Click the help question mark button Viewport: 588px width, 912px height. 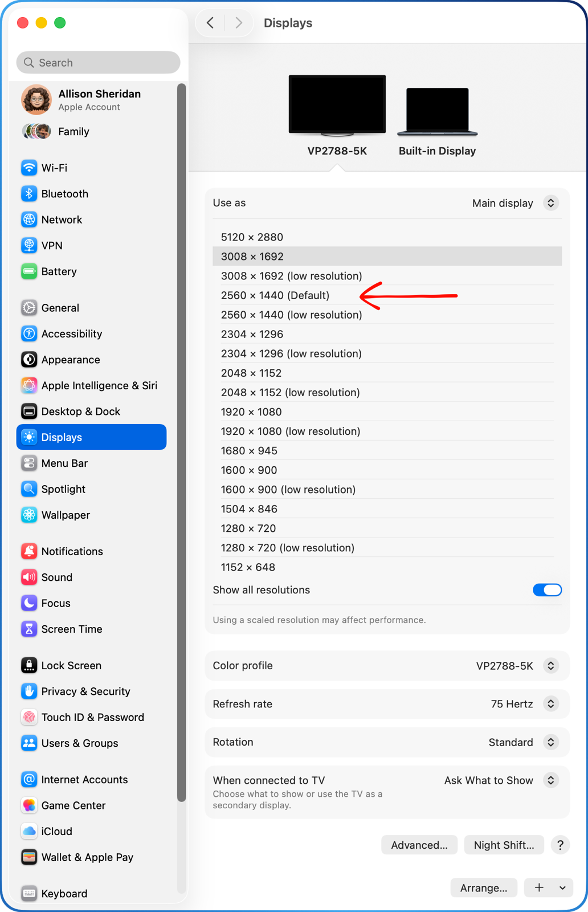coord(560,845)
